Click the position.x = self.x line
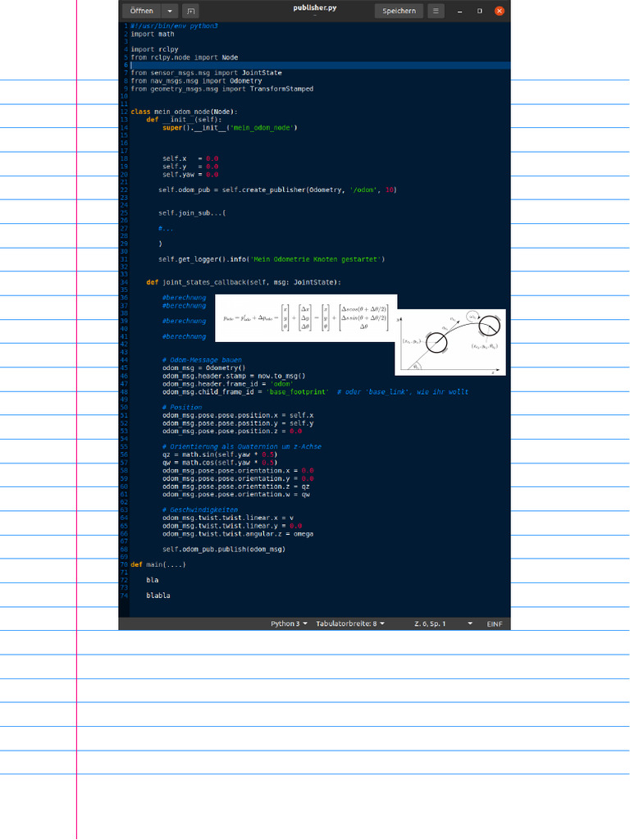630x840 pixels. pos(238,415)
